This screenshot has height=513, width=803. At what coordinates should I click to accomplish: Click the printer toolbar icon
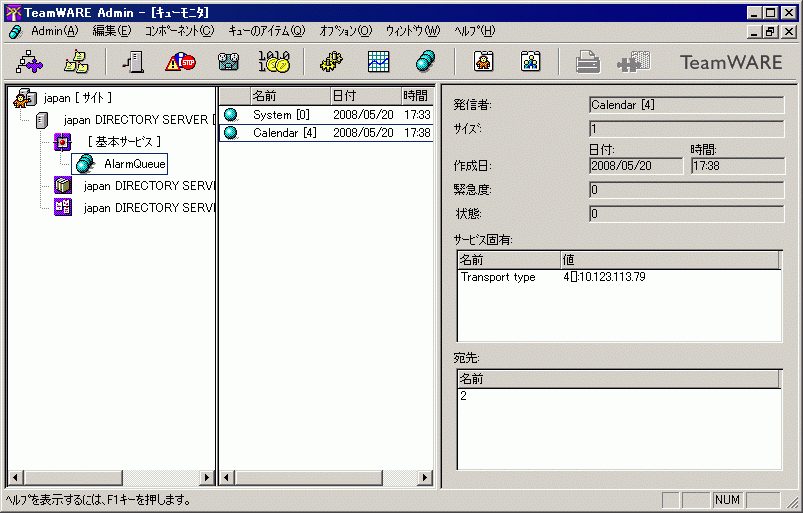pyautogui.click(x=588, y=62)
